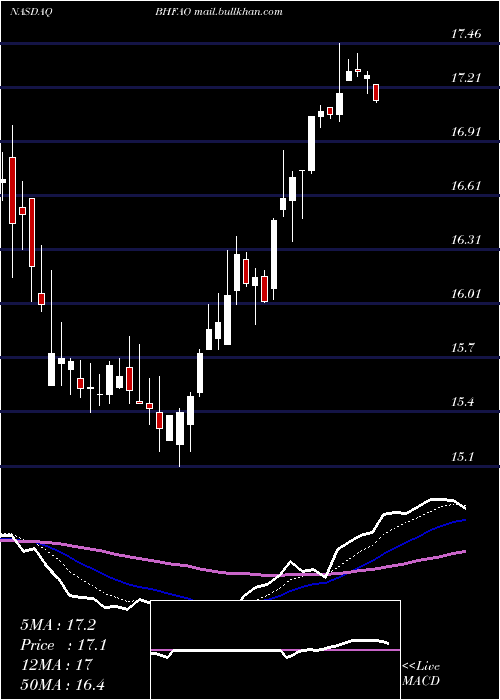Click the 17.46 price level label
Screen dimensions: 500x700
467,33
